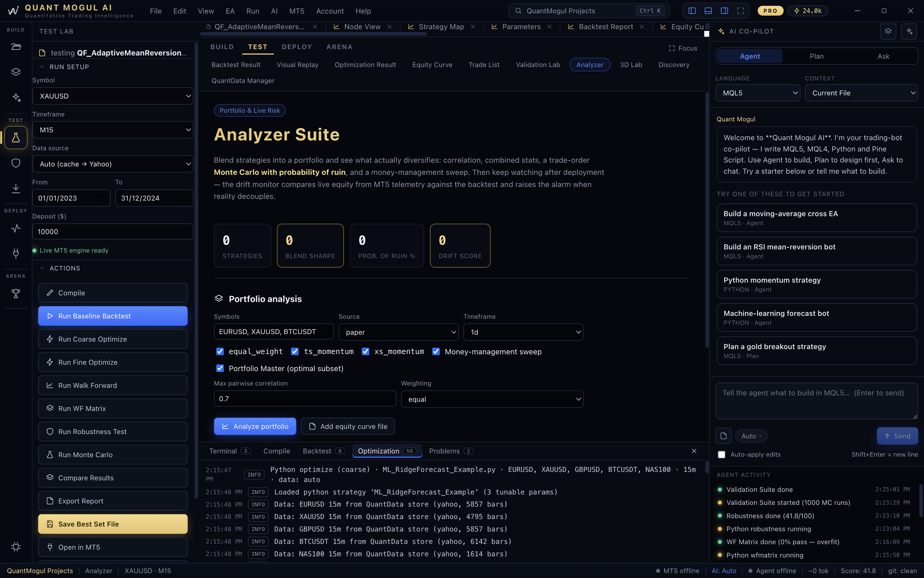Click the layers icon in AI Co-Pilot header

(888, 31)
